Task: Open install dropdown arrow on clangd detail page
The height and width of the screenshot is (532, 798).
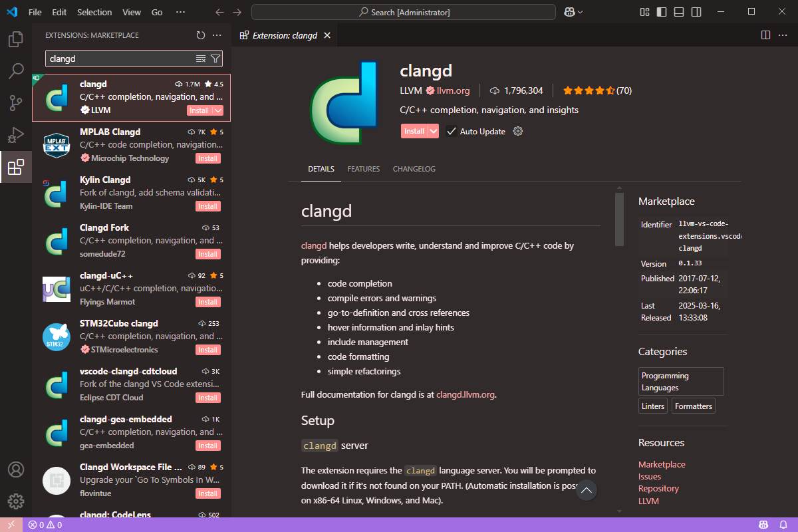Action: [434, 131]
